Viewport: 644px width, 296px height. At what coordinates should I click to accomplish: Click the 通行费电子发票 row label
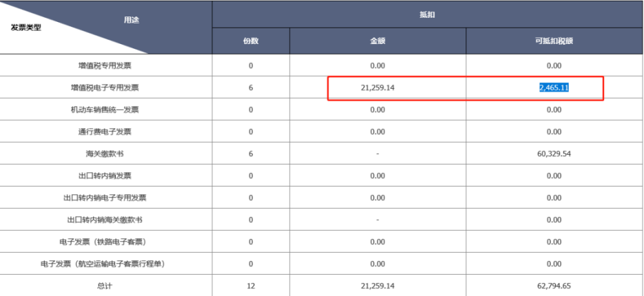click(105, 131)
